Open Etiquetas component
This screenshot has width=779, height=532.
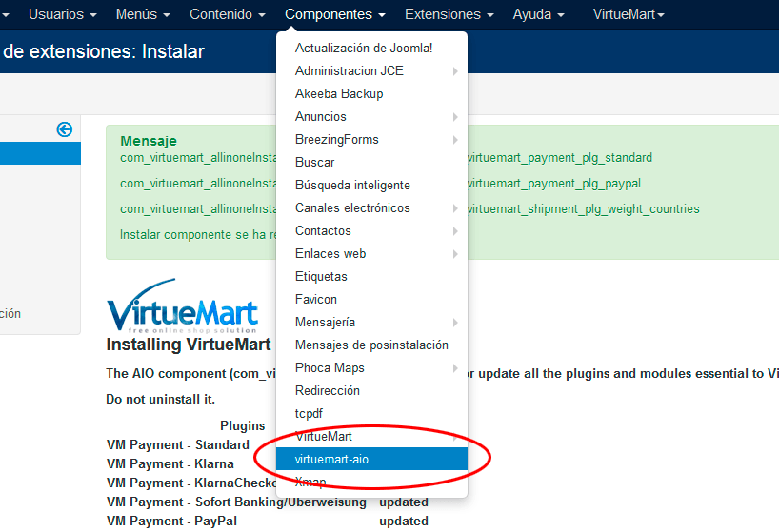click(x=371, y=276)
